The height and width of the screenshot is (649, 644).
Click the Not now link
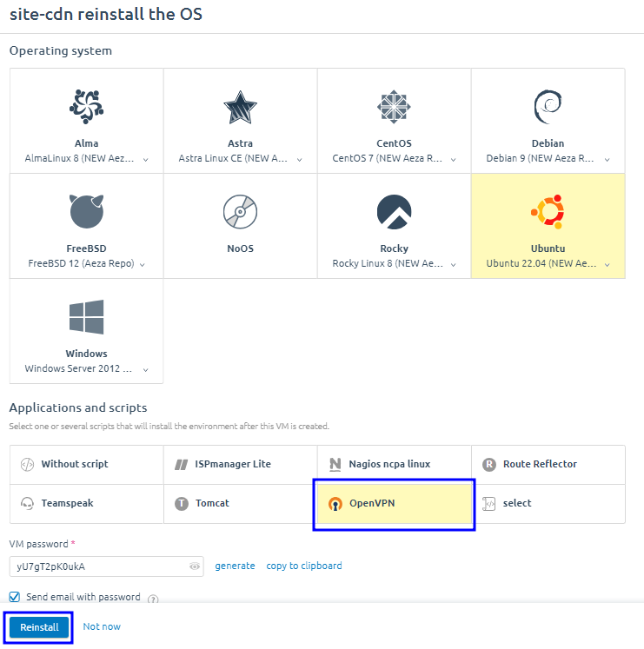(x=102, y=626)
